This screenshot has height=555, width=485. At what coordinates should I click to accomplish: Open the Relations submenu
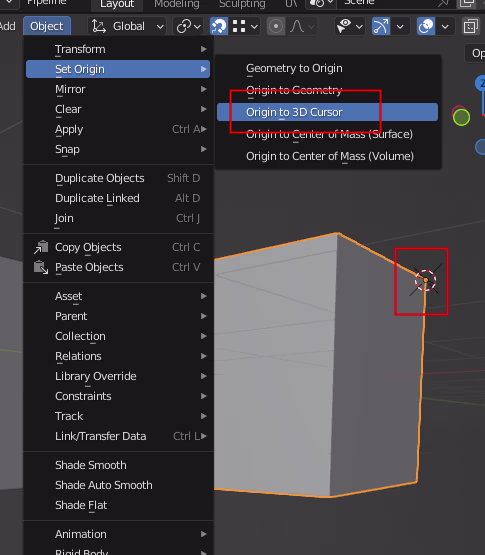[118, 356]
